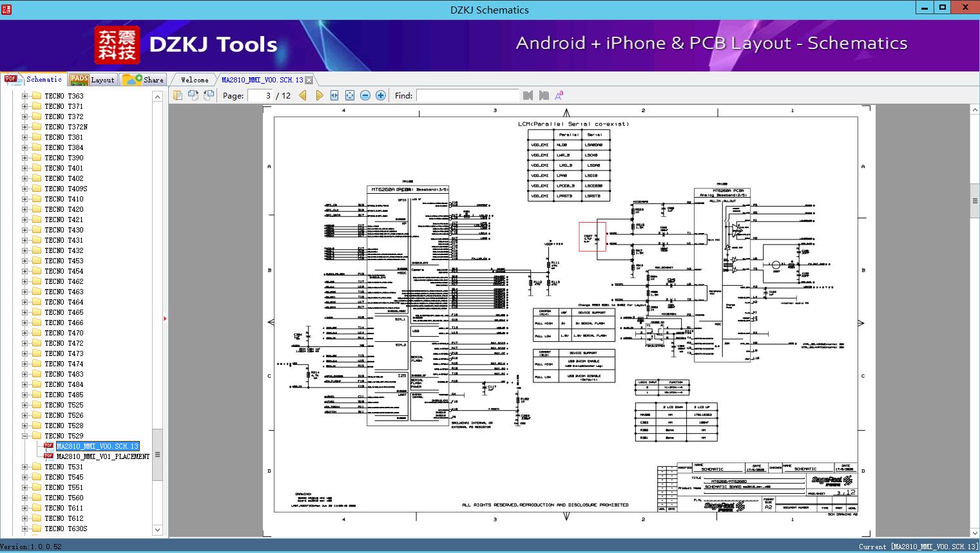
Task: Expand the TECNO T363 folder
Action: 24,96
